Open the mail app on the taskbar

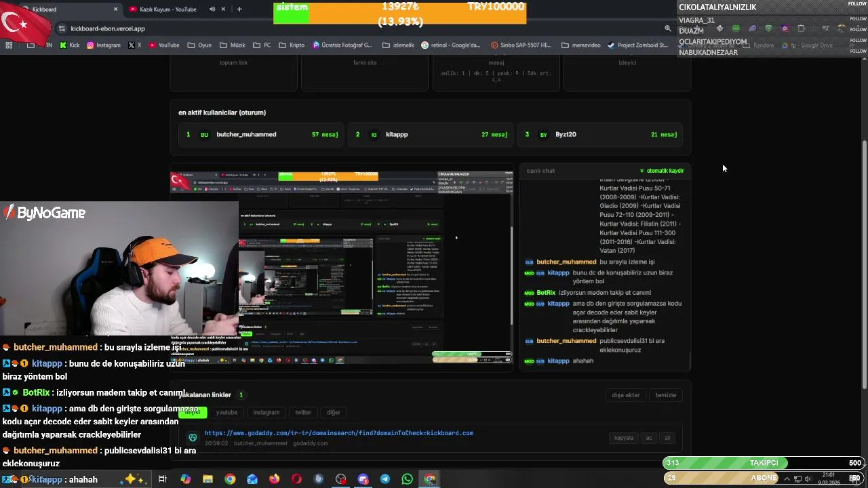(252, 479)
